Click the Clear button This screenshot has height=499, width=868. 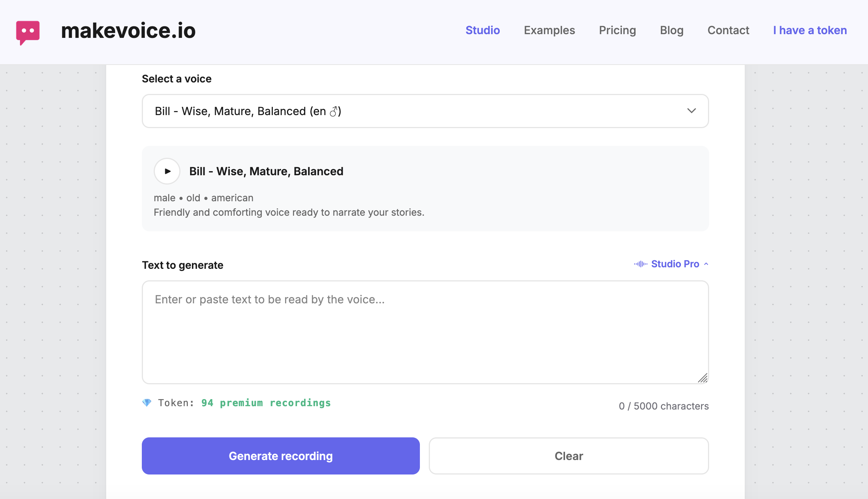pos(569,456)
